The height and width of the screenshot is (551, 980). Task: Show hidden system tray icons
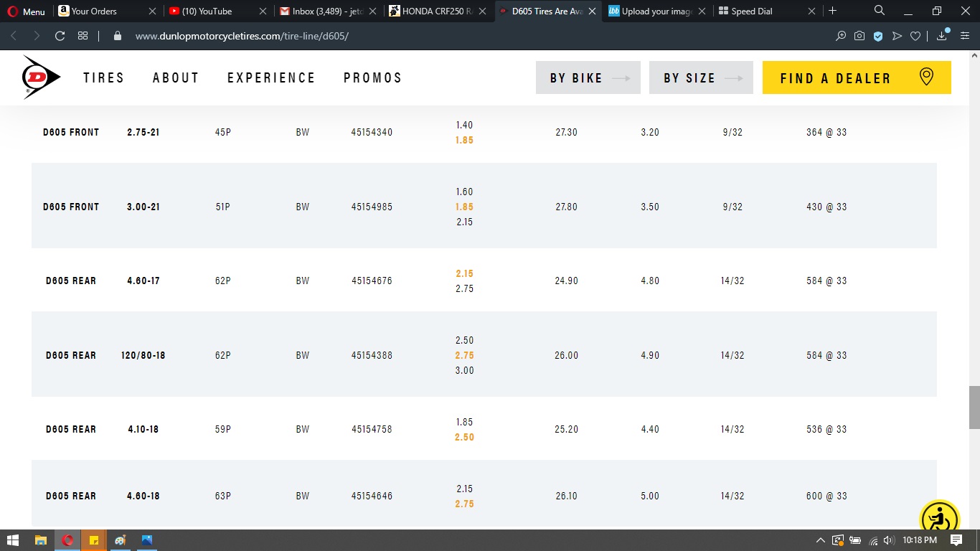click(x=821, y=540)
